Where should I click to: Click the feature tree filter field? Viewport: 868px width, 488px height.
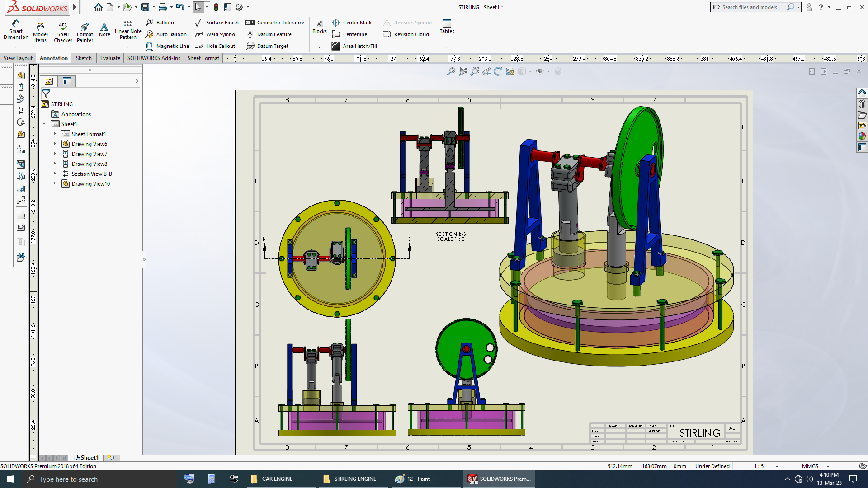pyautogui.click(x=93, y=94)
